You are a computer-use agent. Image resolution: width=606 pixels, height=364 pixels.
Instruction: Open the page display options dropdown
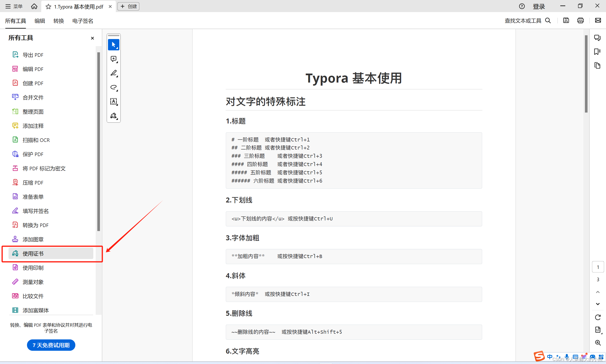tap(598, 330)
